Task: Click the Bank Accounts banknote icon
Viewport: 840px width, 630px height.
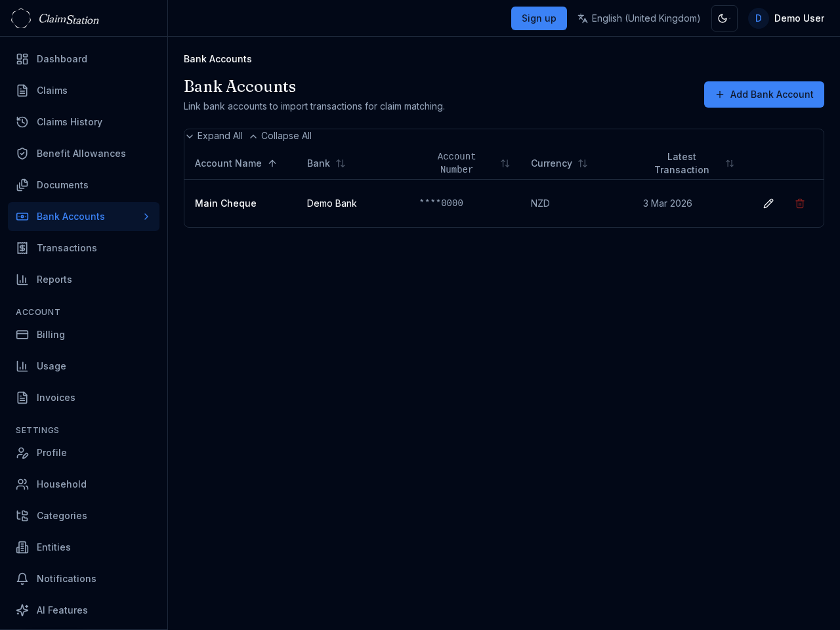Action: tap(22, 217)
